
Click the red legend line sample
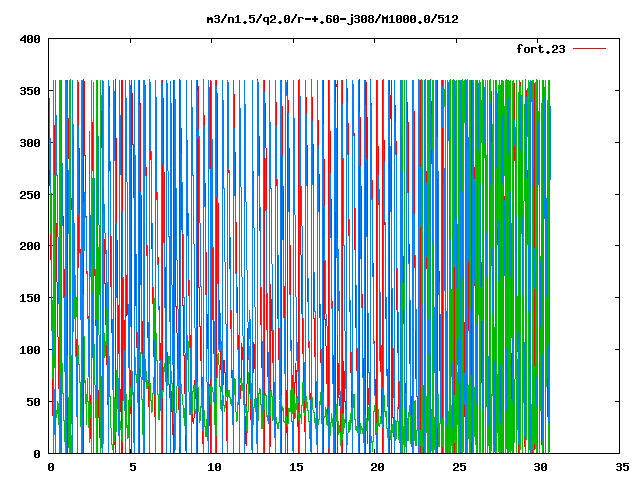pos(589,49)
